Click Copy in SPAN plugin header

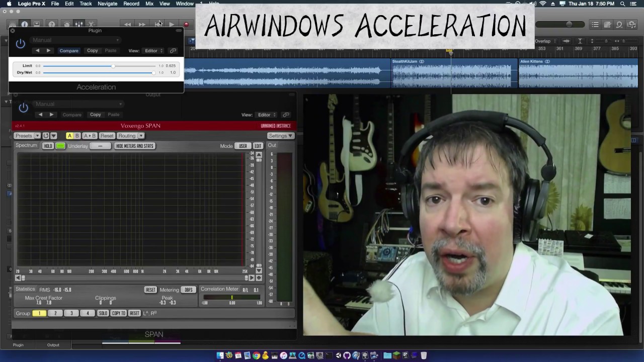[96, 115]
